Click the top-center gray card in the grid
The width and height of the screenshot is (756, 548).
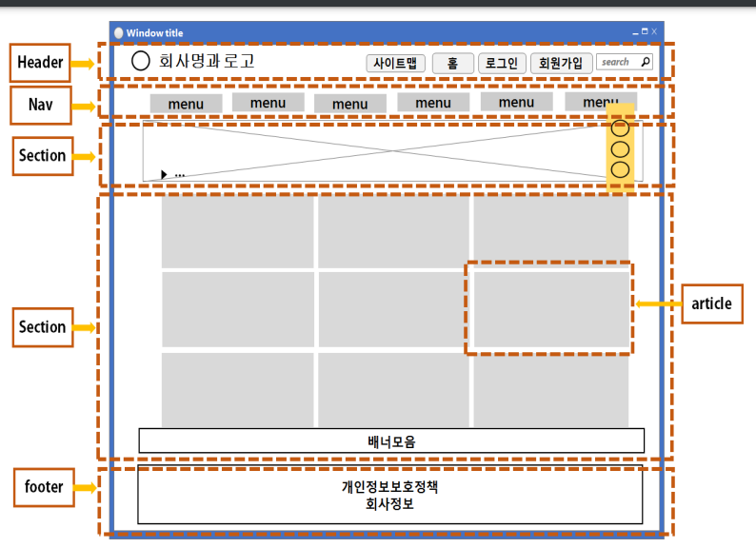pyautogui.click(x=393, y=231)
